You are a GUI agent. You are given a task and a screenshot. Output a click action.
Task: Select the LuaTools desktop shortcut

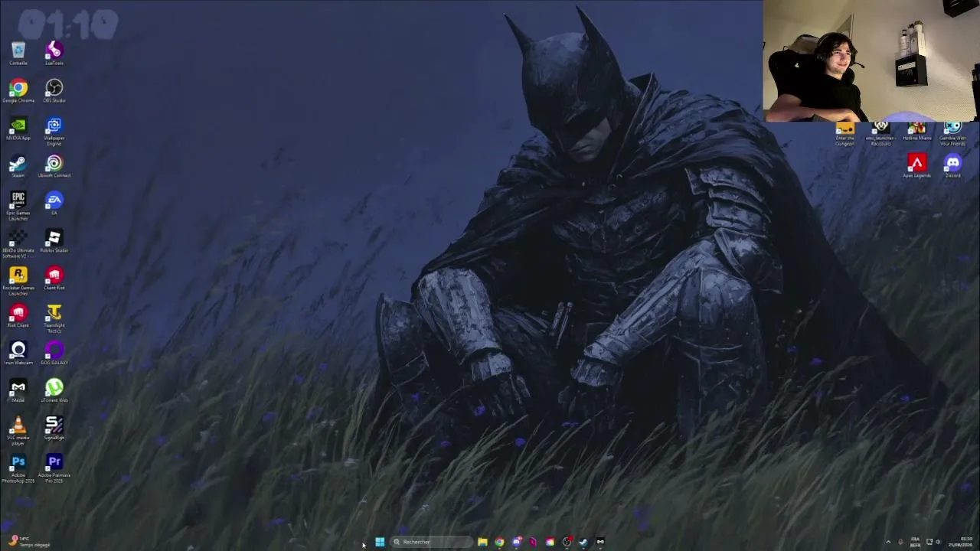(54, 54)
